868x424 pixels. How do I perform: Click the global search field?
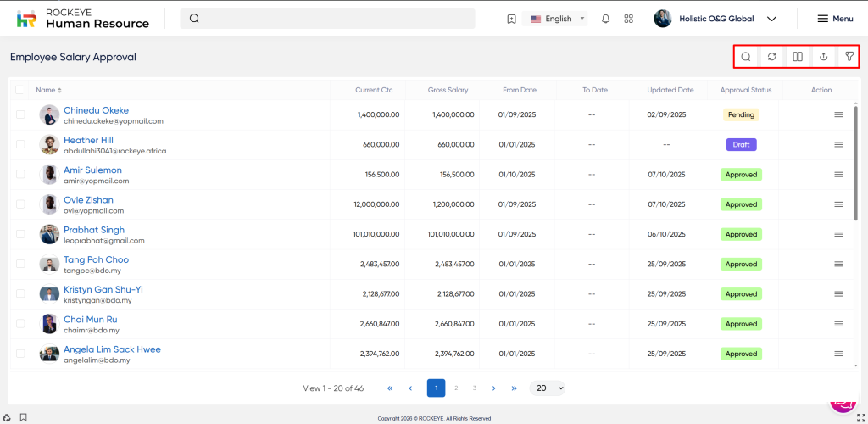coord(327,19)
